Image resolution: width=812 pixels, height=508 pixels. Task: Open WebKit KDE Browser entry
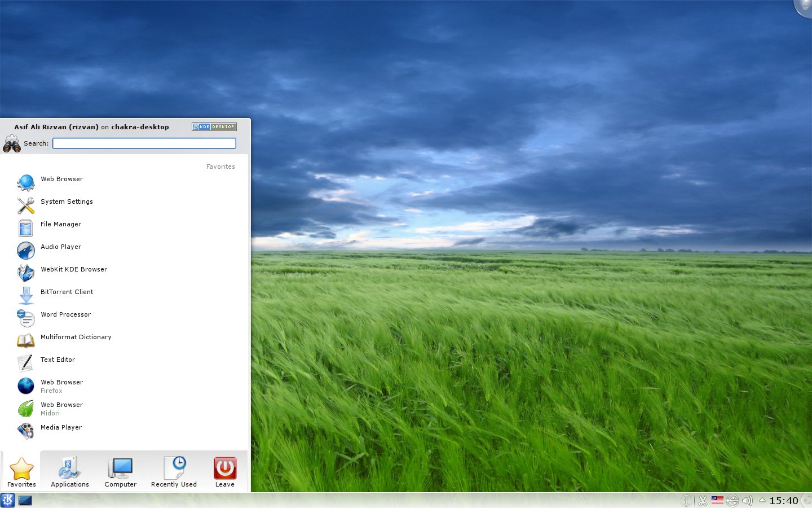tap(124, 273)
